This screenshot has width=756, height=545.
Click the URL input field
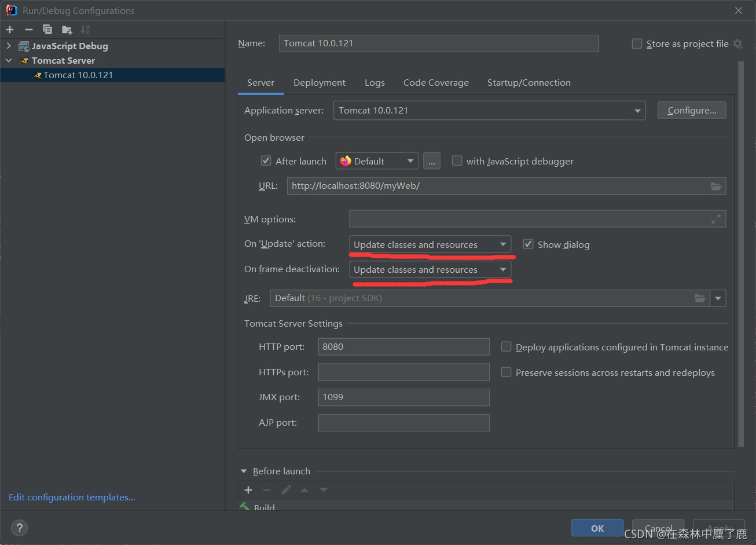pos(507,186)
